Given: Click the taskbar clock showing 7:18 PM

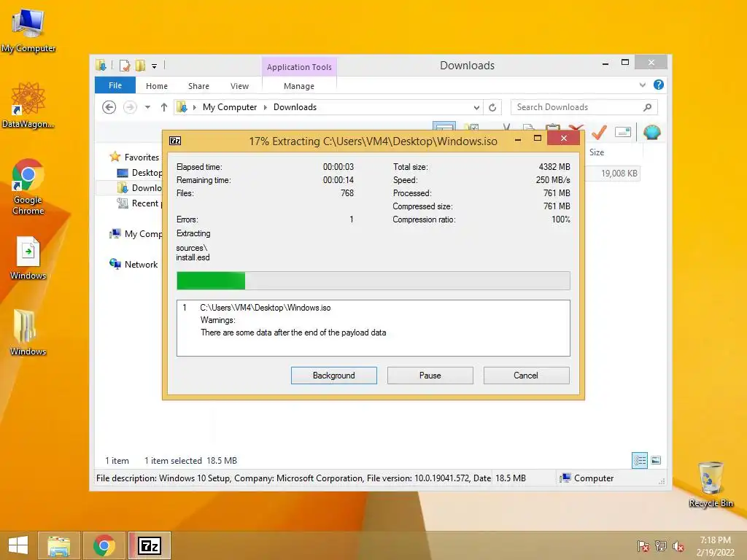Looking at the screenshot, I should tap(715, 545).
